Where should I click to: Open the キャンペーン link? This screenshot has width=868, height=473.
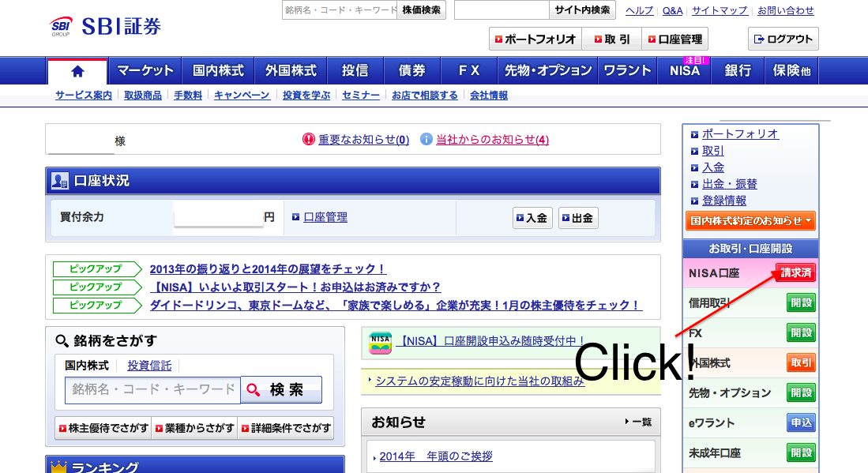[242, 96]
